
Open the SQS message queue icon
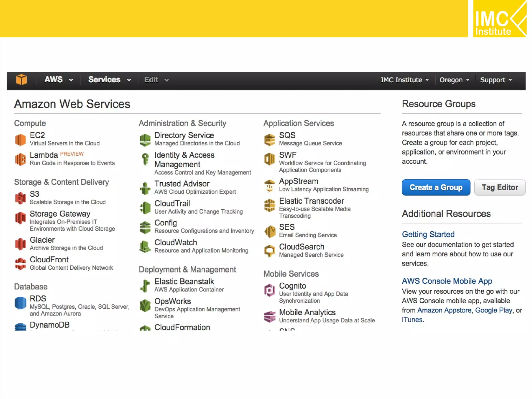pyautogui.click(x=270, y=139)
